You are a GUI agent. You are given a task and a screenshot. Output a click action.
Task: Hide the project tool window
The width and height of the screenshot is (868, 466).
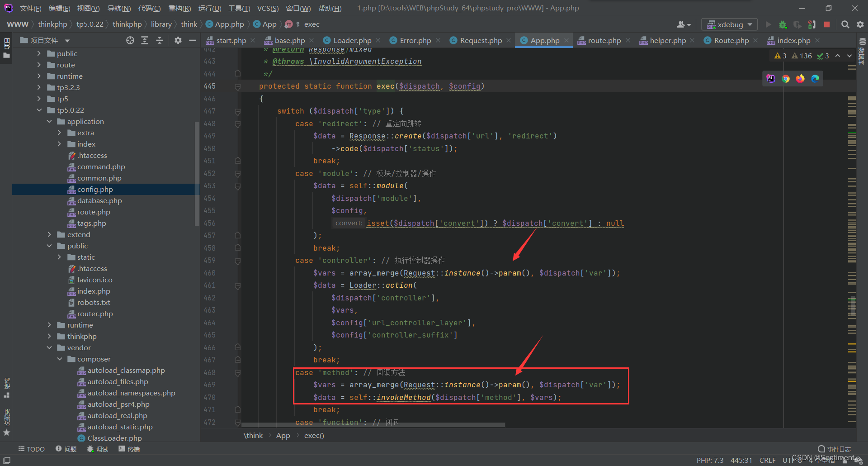tap(193, 40)
